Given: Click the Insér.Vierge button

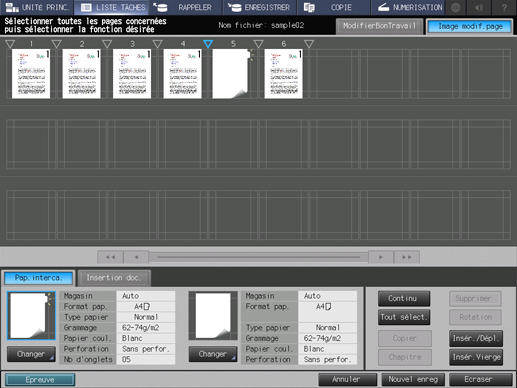Looking at the screenshot, I should click(476, 357).
